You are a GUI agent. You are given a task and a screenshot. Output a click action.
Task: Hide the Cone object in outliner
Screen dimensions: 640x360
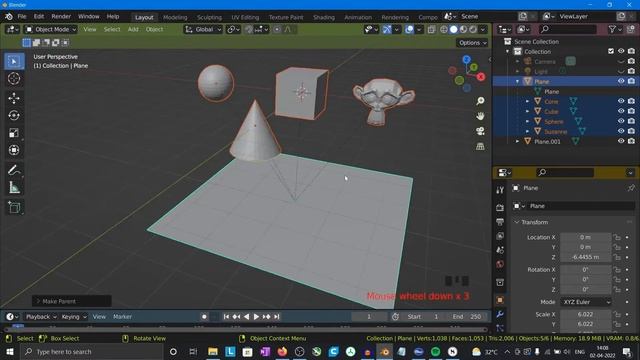tap(621, 101)
